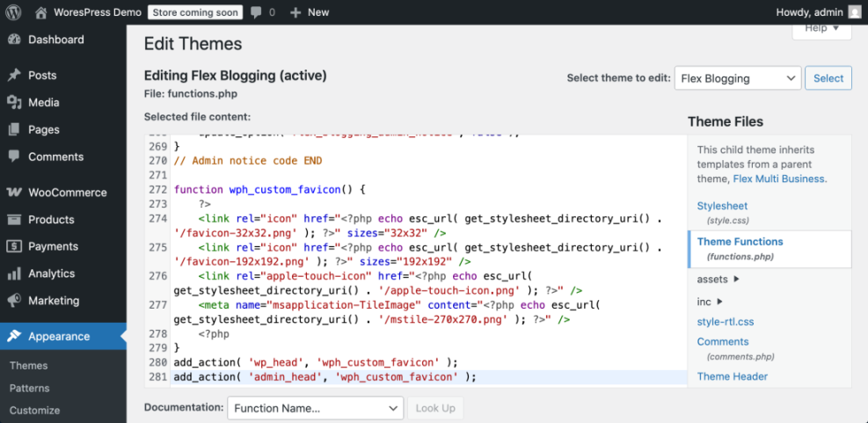Screen dimensions: 868x423
Task: Expand the assets folder
Action: click(718, 279)
